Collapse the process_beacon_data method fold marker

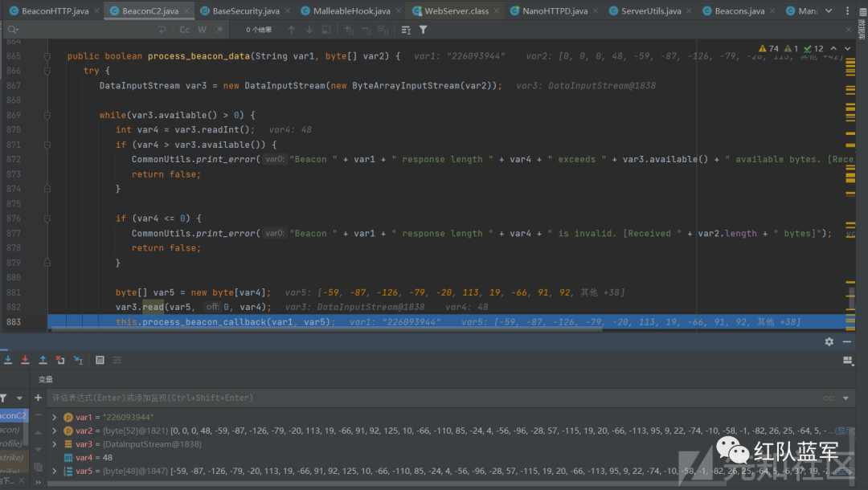[x=47, y=56]
